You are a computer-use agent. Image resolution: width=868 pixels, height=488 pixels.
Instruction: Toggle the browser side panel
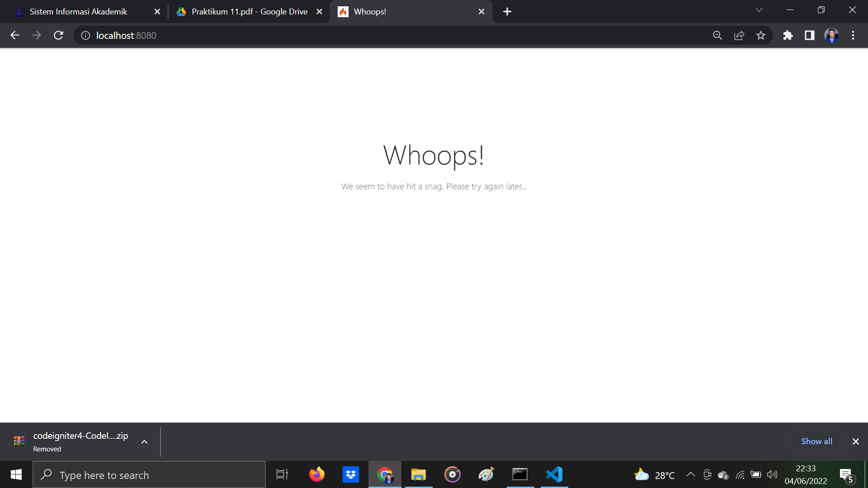pos(810,35)
